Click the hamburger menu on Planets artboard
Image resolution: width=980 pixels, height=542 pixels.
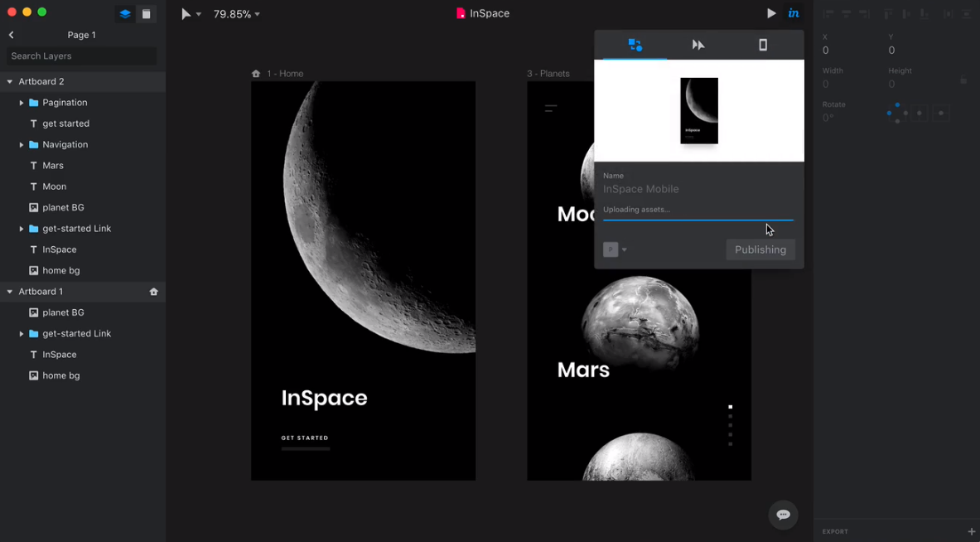551,108
